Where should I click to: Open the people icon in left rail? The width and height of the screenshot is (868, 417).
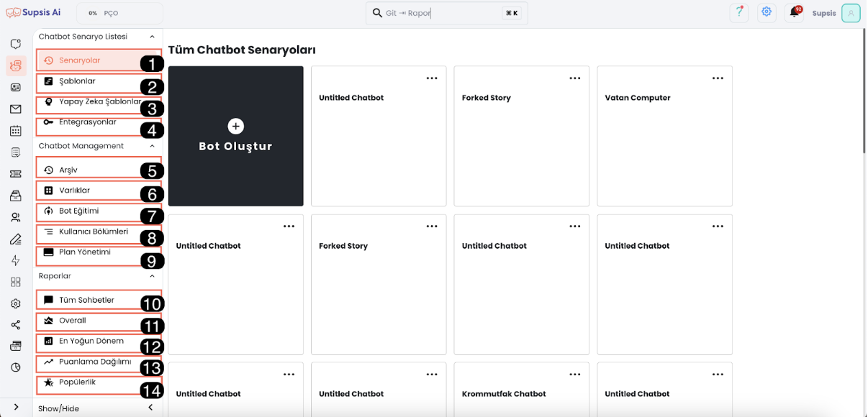(x=16, y=217)
